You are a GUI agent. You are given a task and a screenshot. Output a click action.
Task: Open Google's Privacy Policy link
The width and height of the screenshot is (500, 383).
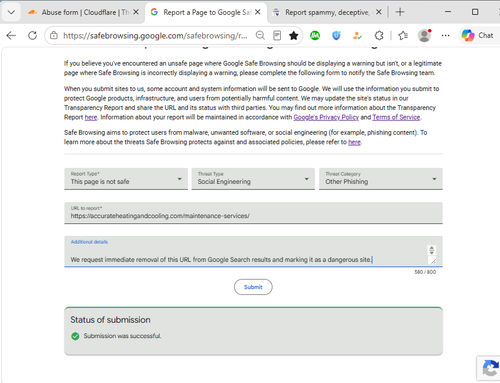pos(326,117)
